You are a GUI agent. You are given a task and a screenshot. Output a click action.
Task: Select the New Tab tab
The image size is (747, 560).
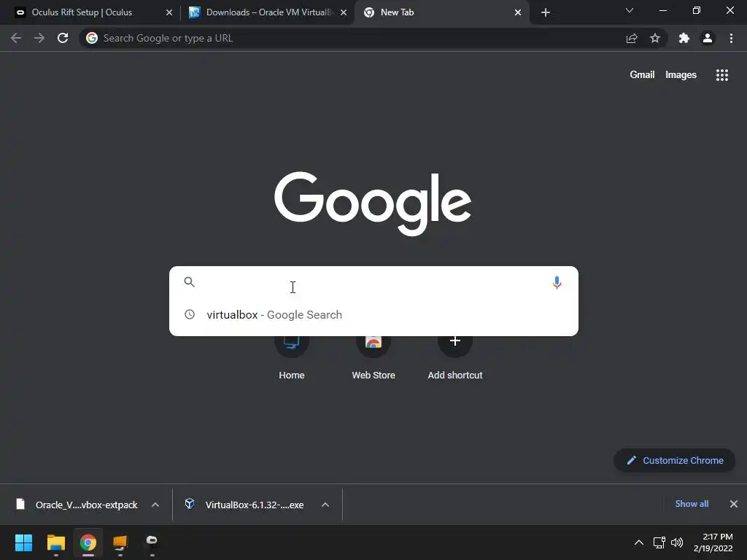click(x=441, y=12)
